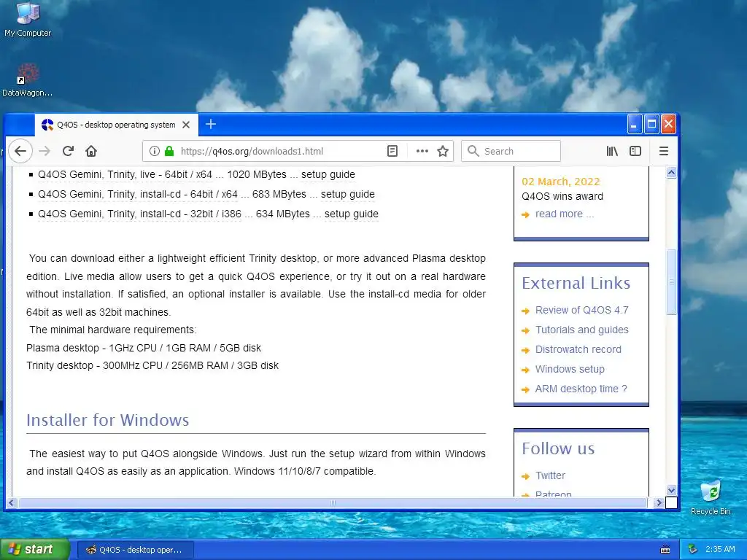Screen dimensions: 747x560
Task: Open read more about Q4OS award
Action: coord(565,214)
